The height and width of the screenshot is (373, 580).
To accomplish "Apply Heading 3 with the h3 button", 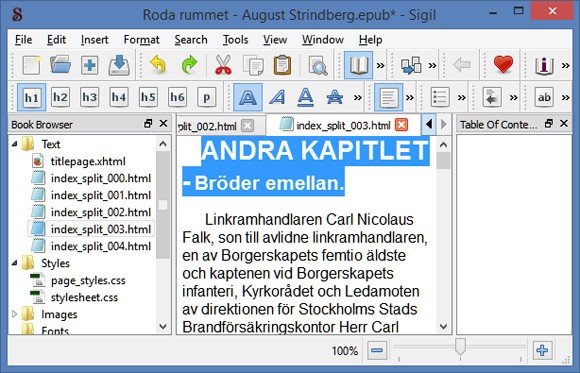I will coord(90,98).
